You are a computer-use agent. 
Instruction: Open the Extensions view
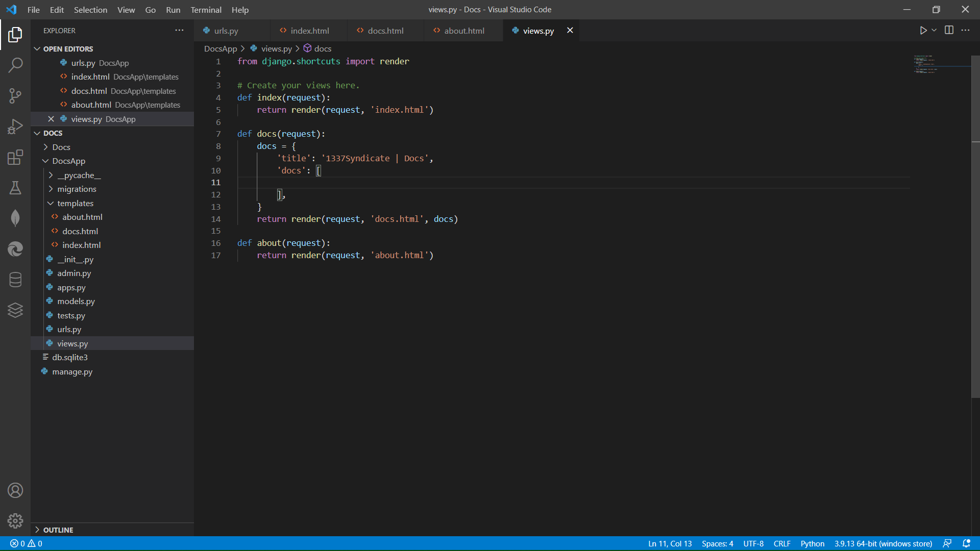15,157
